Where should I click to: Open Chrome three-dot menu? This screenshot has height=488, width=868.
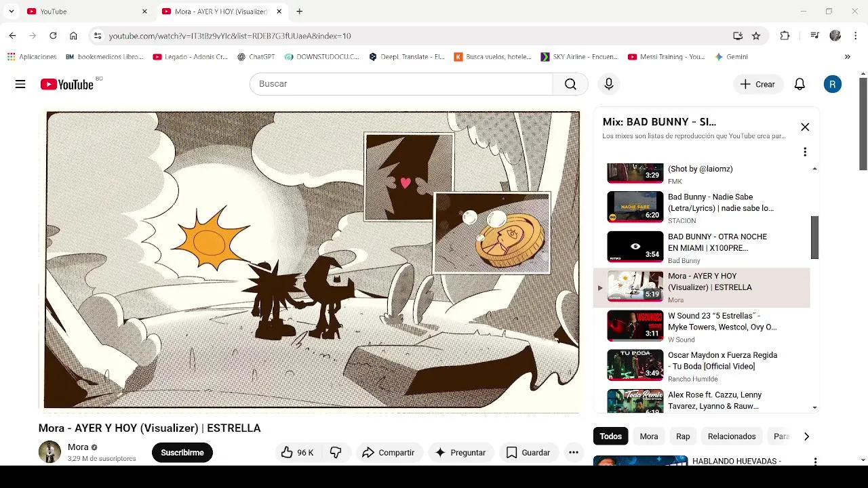[x=856, y=36]
